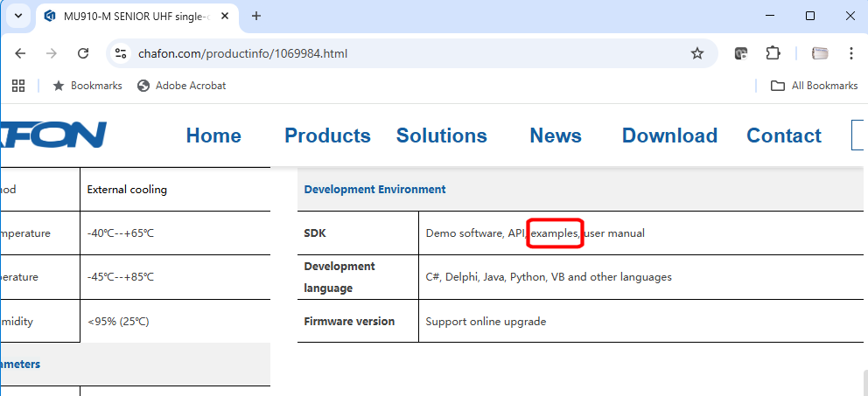Click the forward navigation arrow
This screenshot has height=396, width=868.
52,53
